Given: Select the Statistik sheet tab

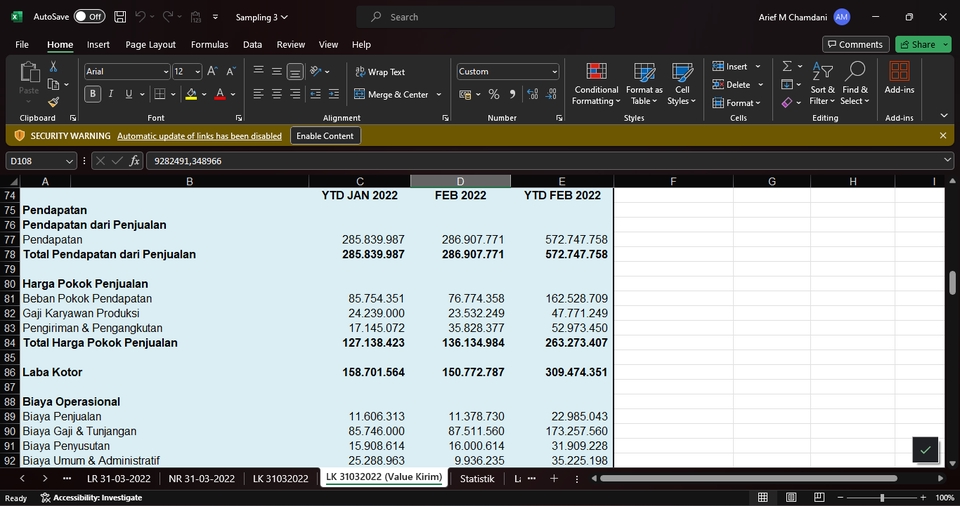Looking at the screenshot, I should pyautogui.click(x=477, y=478).
